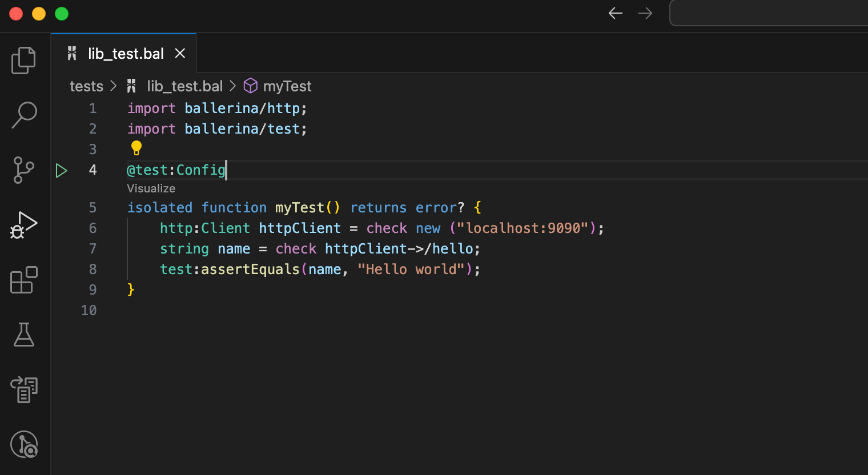Viewport: 868px width, 475px height.
Task: Close the lib_test.bal tab
Action: pyautogui.click(x=180, y=53)
